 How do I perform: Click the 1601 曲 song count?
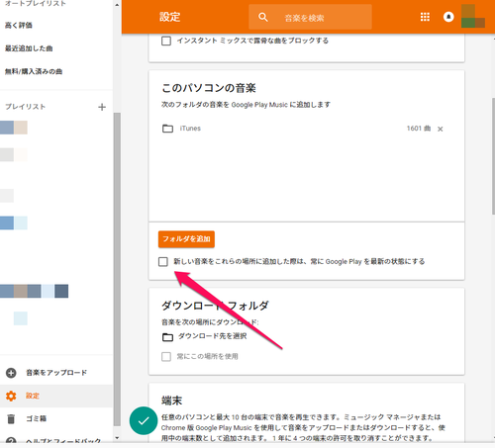click(x=419, y=129)
